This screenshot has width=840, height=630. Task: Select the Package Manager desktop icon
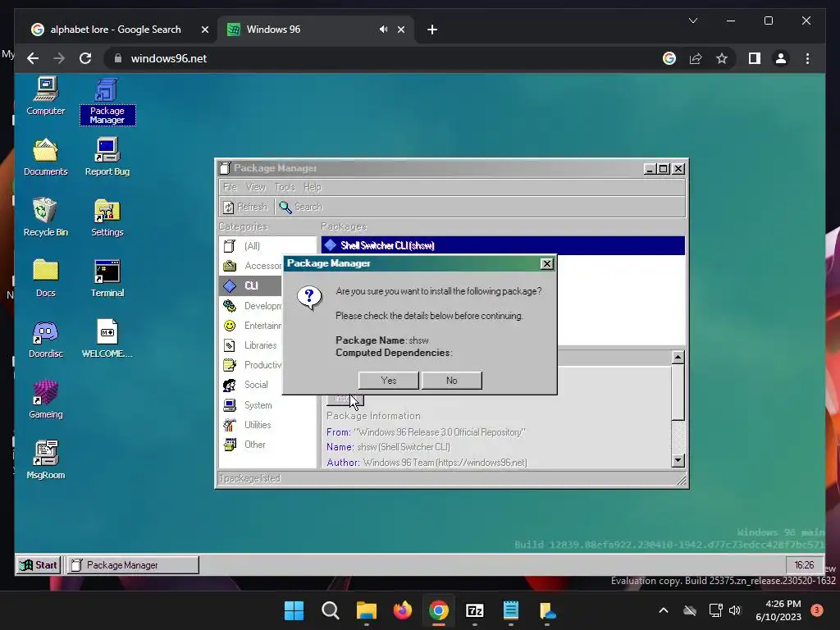pos(107,102)
